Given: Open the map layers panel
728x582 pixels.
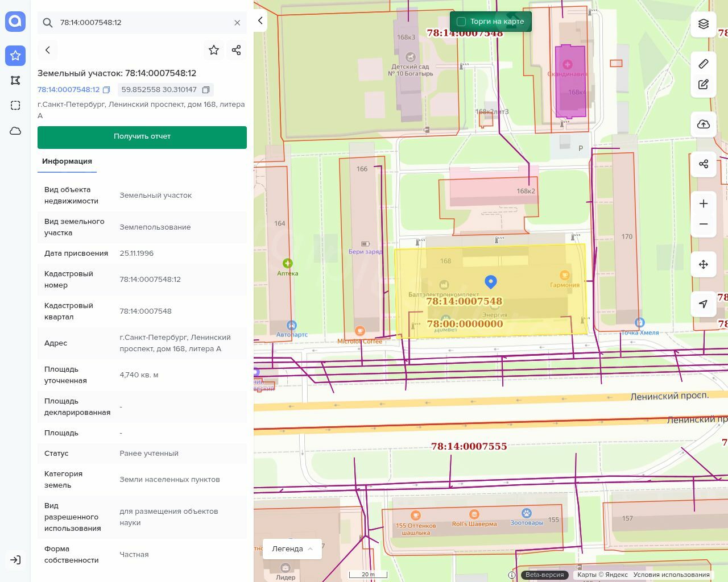Looking at the screenshot, I should pos(704,24).
